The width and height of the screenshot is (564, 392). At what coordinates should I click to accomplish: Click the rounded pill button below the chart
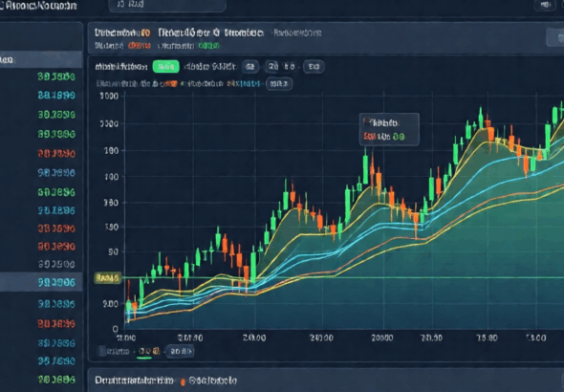click(180, 351)
